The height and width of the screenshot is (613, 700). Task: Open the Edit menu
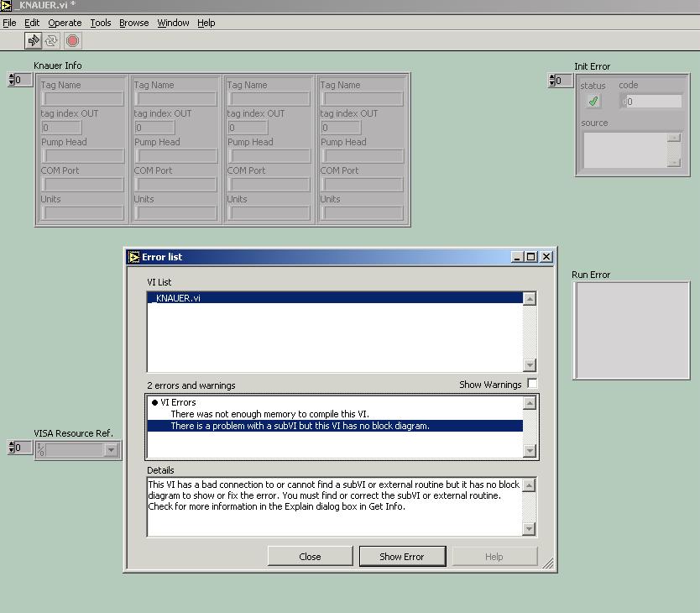pos(32,23)
